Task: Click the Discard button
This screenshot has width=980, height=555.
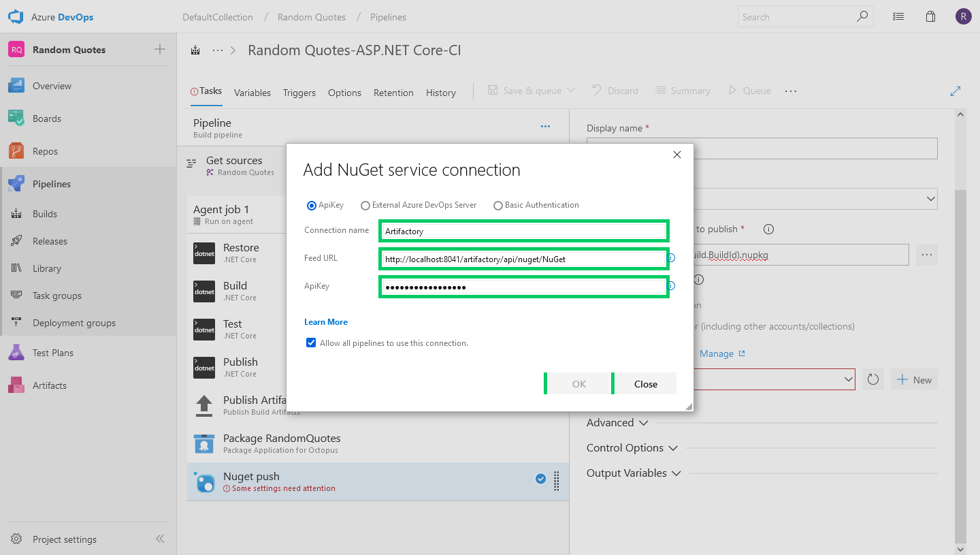Action: coord(615,91)
